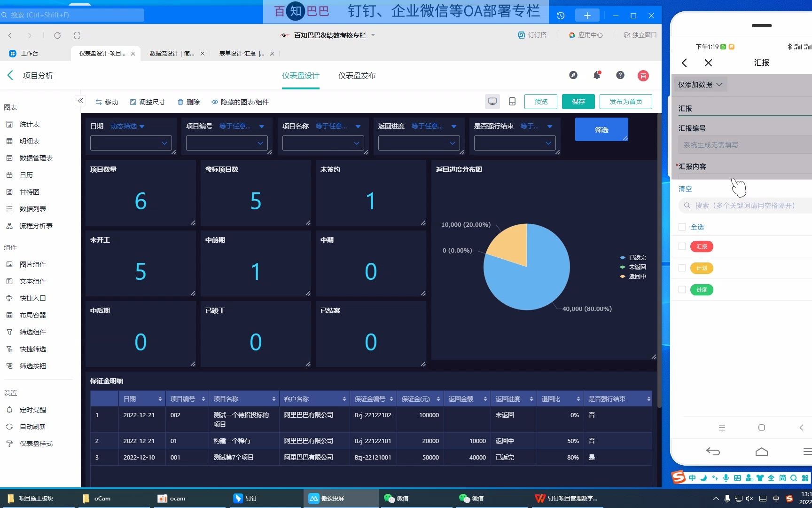Click the 删除 toolbar item

point(188,102)
